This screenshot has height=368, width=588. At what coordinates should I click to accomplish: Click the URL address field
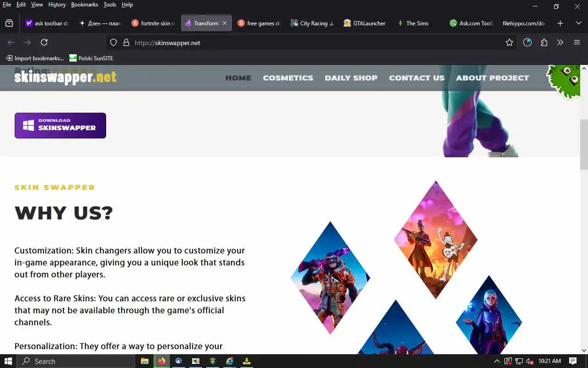point(317,42)
